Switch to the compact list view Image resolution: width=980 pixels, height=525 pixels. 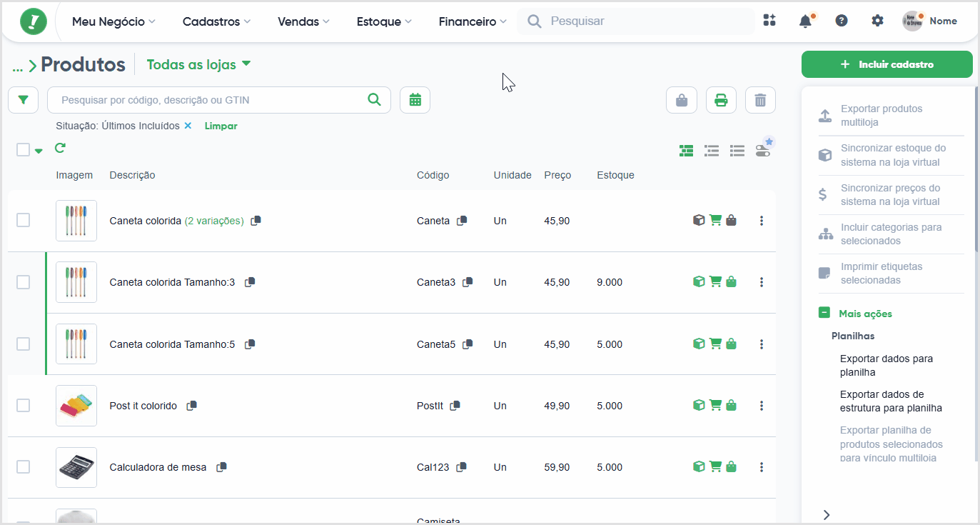coord(737,151)
